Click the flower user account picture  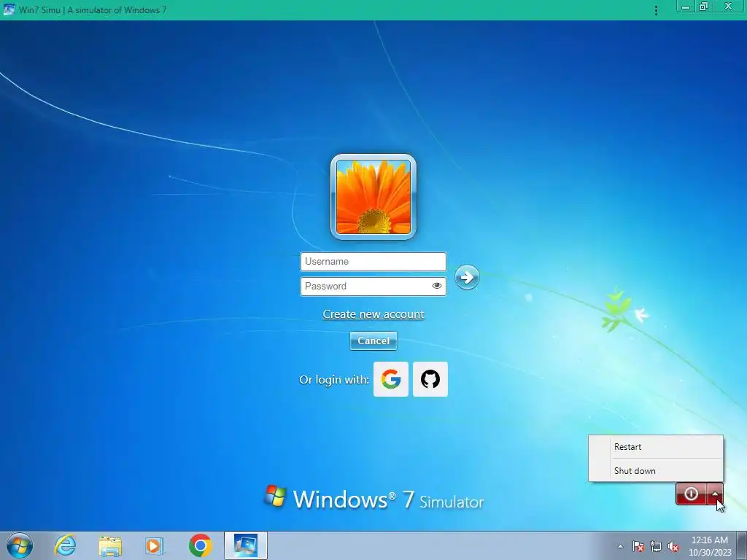(373, 197)
